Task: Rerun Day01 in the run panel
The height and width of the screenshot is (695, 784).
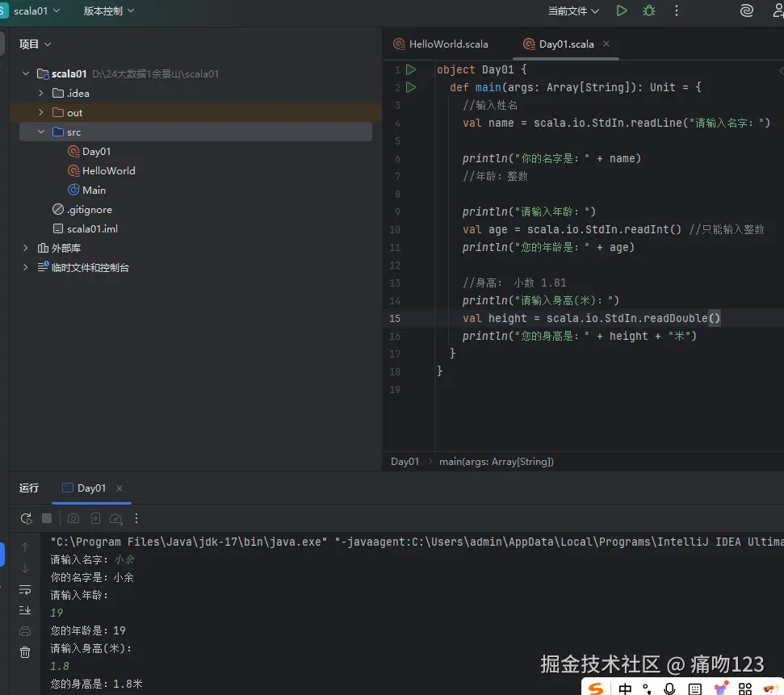Action: 26,518
